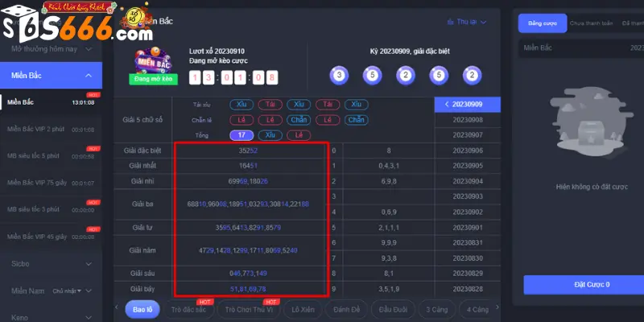Viewport: 644px width, 322px height.
Task: Click the back arrow next to 20230909
Action: (446, 104)
